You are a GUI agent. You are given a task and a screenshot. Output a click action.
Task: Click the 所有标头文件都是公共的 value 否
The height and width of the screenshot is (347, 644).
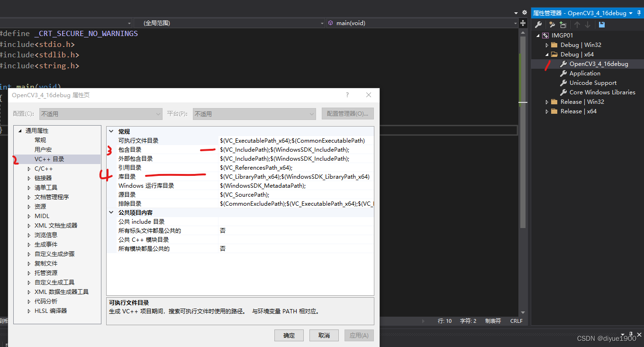click(x=223, y=231)
